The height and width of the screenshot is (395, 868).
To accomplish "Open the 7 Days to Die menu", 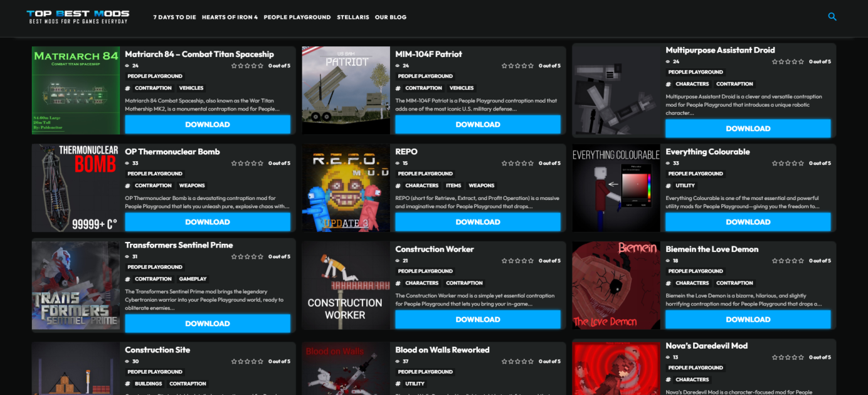I will pos(174,18).
